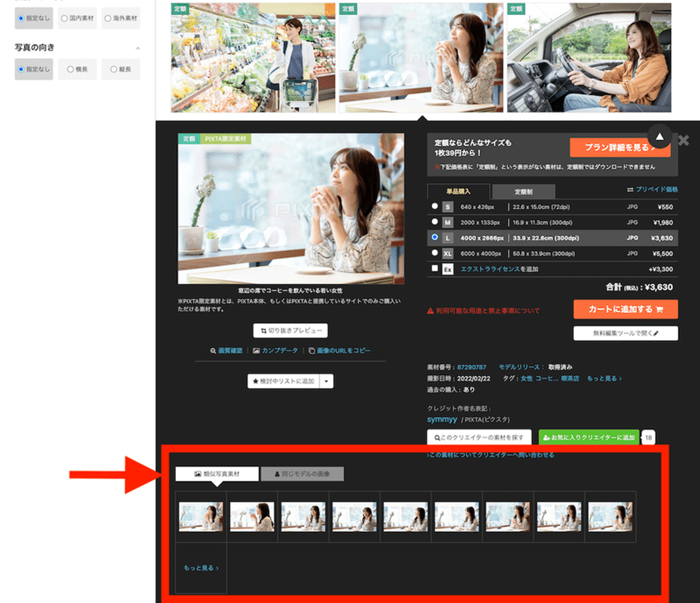Click the material number 87290787
The height and width of the screenshot is (603, 700).
click(472, 367)
